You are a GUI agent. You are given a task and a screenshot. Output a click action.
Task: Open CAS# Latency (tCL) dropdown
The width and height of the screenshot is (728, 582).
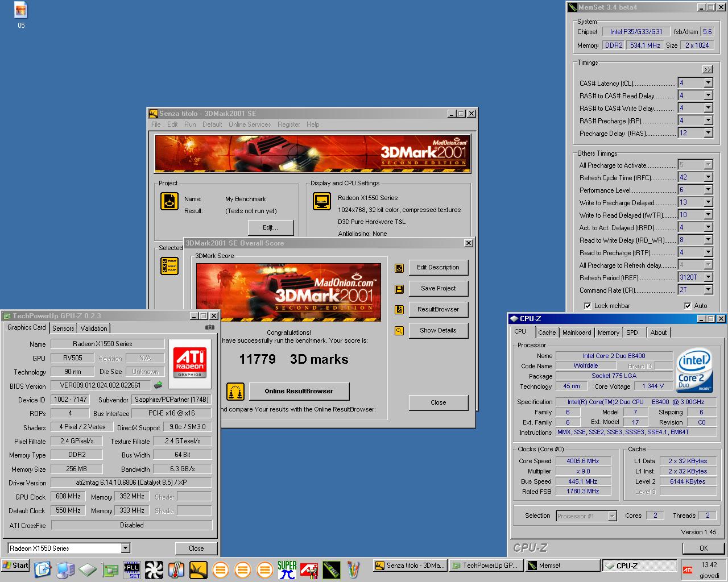pyautogui.click(x=708, y=83)
